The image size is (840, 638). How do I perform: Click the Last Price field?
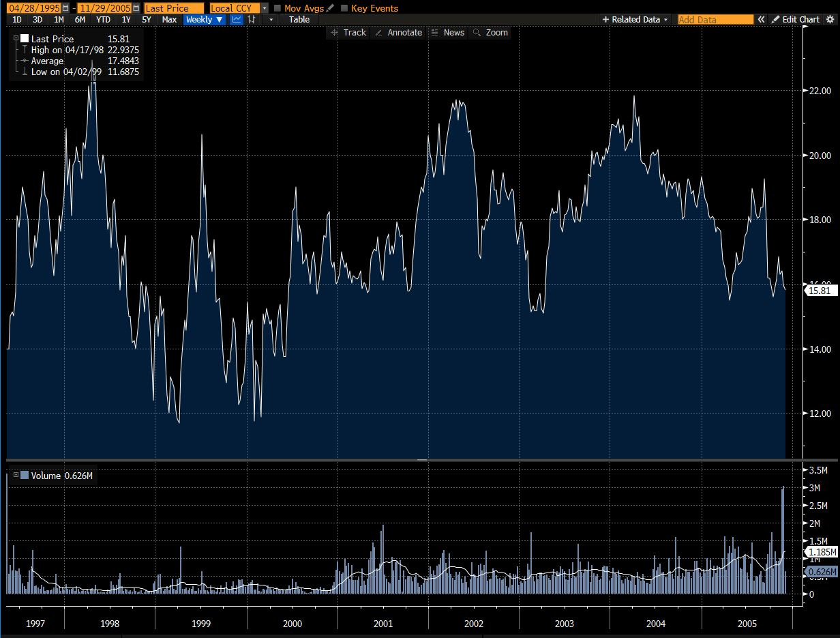click(173, 8)
